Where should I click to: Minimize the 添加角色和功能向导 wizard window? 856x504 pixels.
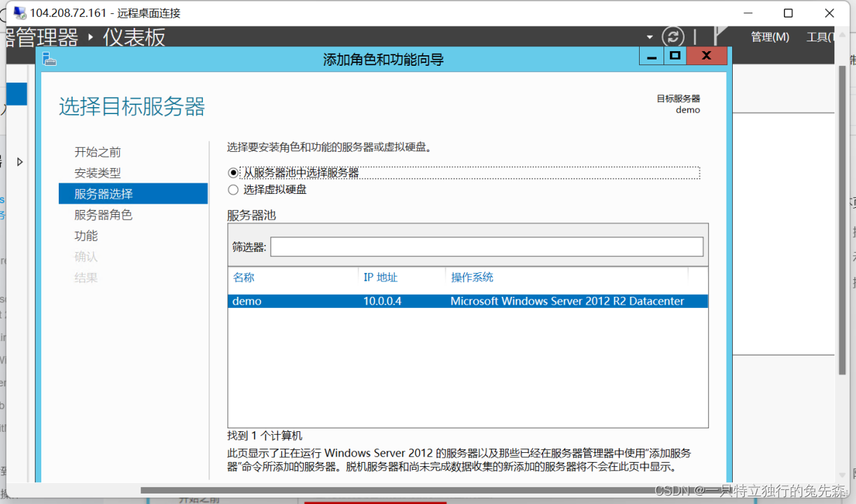point(652,56)
